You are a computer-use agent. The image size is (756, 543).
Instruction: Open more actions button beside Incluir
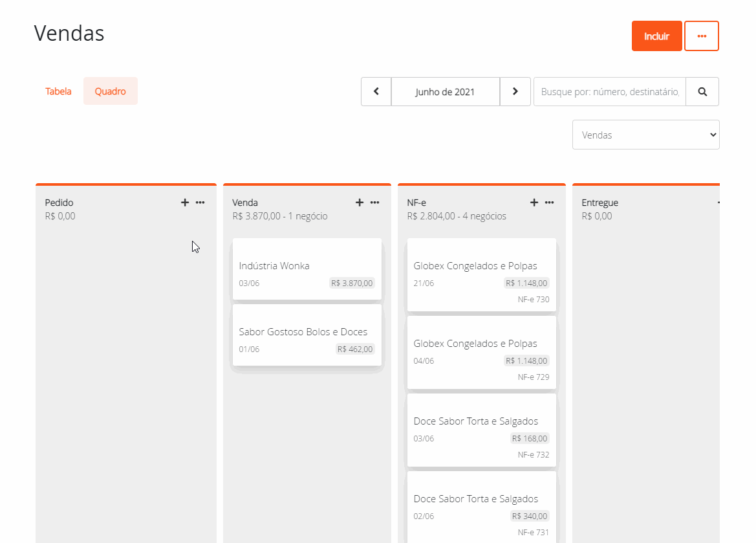tap(702, 36)
